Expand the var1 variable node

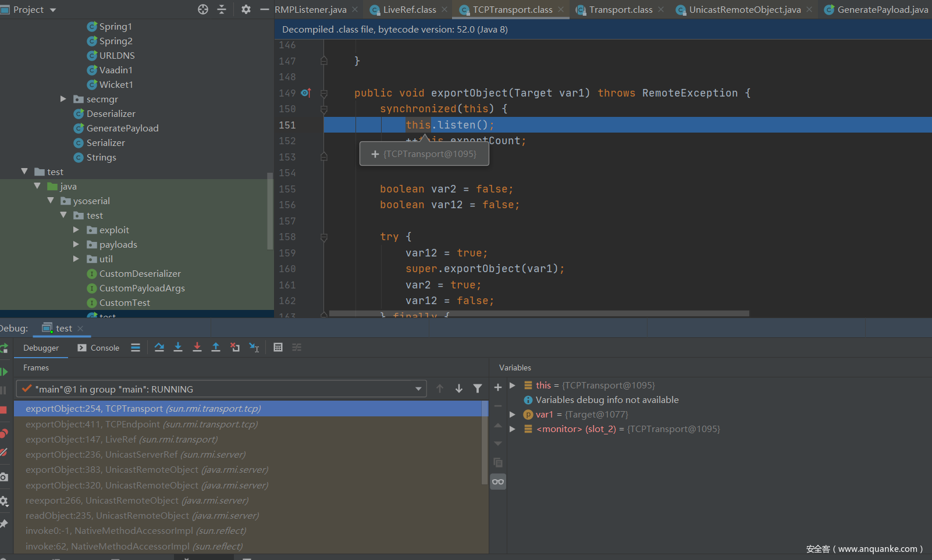(513, 414)
